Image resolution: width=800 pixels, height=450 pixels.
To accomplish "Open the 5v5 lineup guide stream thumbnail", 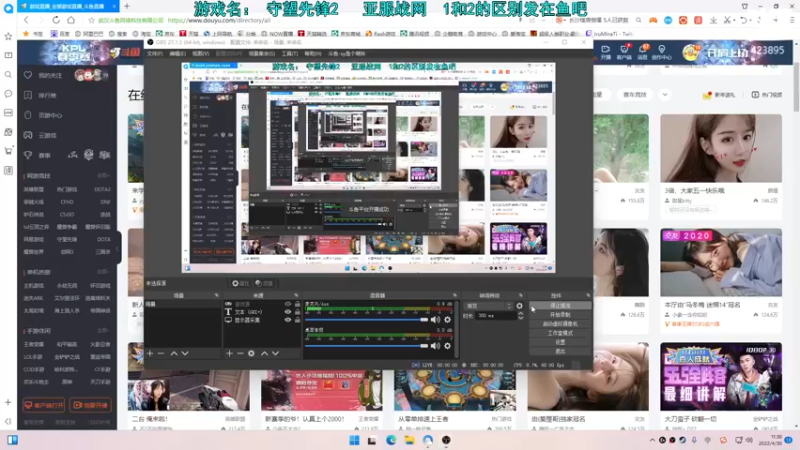I will [x=721, y=377].
